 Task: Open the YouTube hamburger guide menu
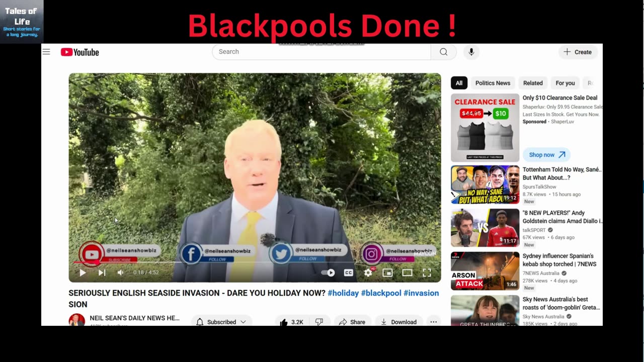click(x=46, y=52)
